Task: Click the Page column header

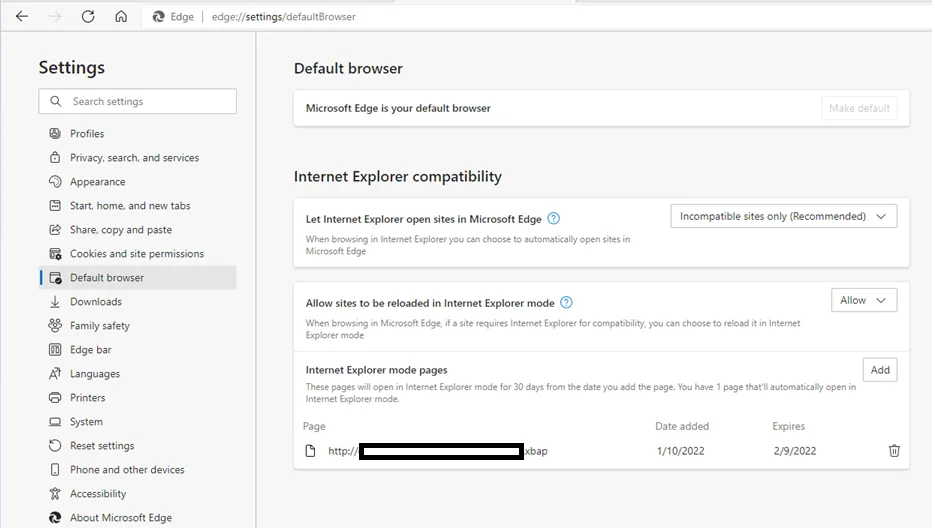Action: point(314,426)
